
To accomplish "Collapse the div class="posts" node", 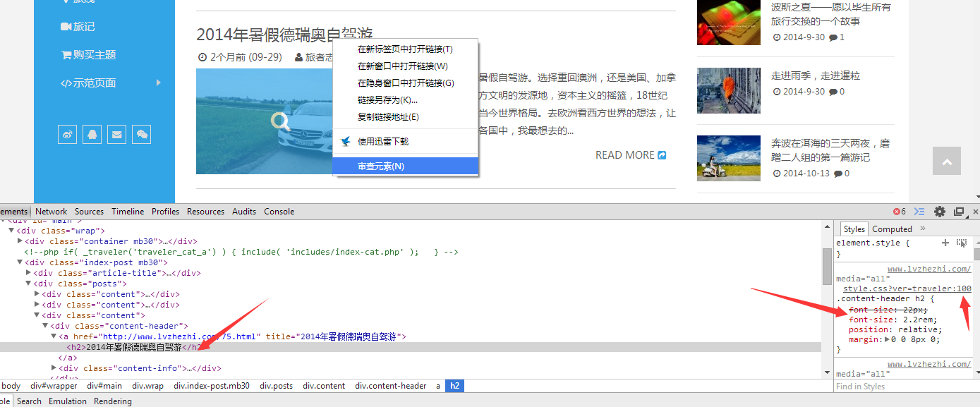I will 28,284.
